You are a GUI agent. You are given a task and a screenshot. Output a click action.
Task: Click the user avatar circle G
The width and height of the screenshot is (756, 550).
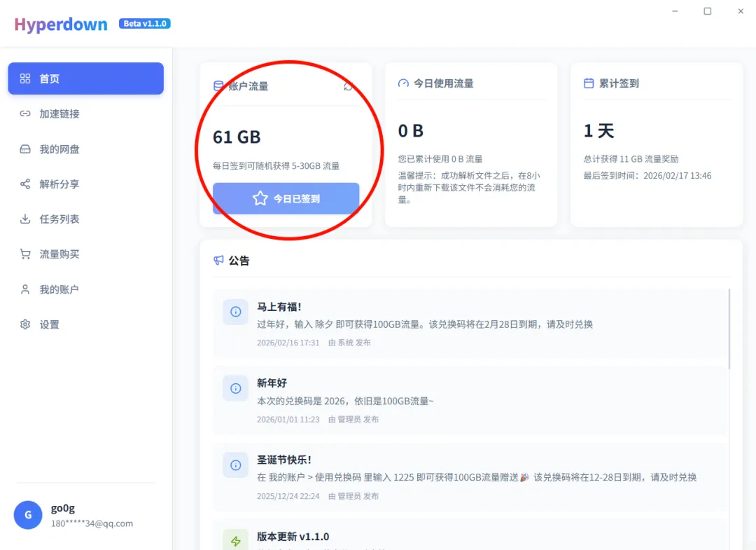28,515
